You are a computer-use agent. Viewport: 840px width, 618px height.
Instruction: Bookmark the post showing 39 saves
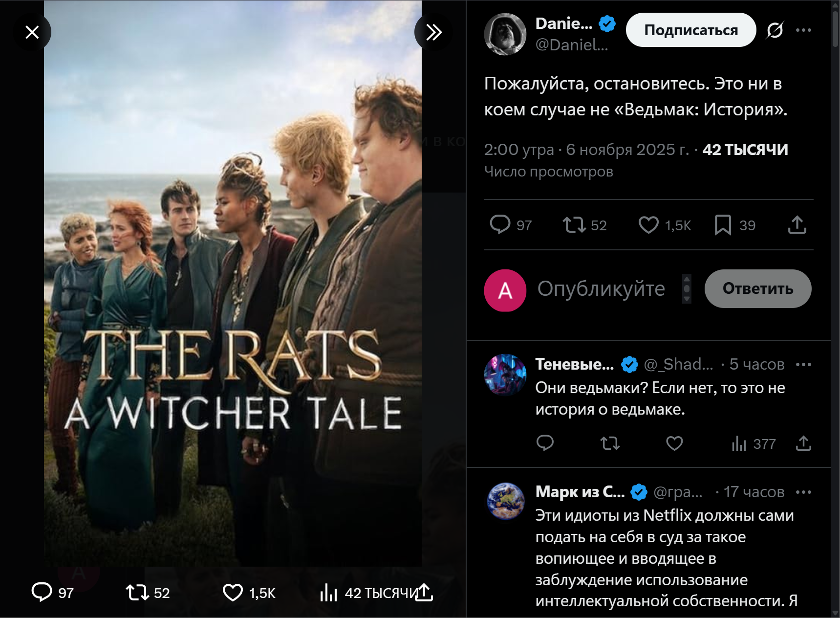click(x=723, y=225)
